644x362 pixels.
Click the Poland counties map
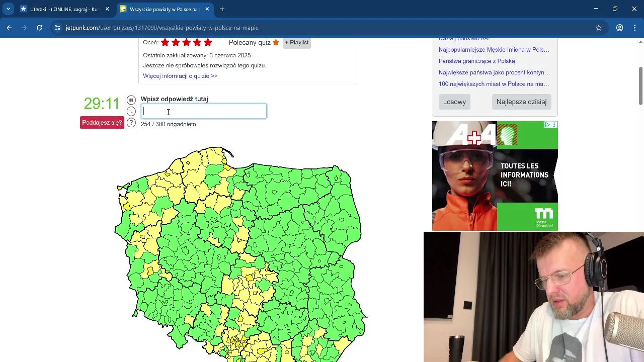tap(240, 254)
